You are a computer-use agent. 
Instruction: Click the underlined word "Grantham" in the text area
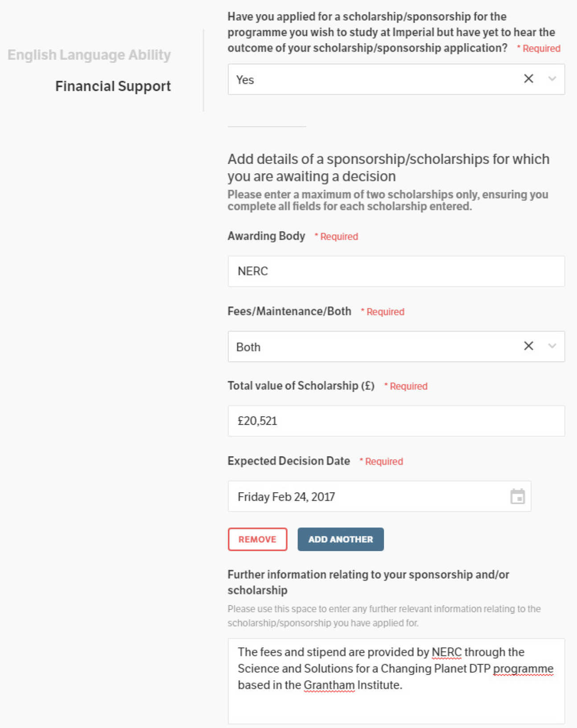329,685
